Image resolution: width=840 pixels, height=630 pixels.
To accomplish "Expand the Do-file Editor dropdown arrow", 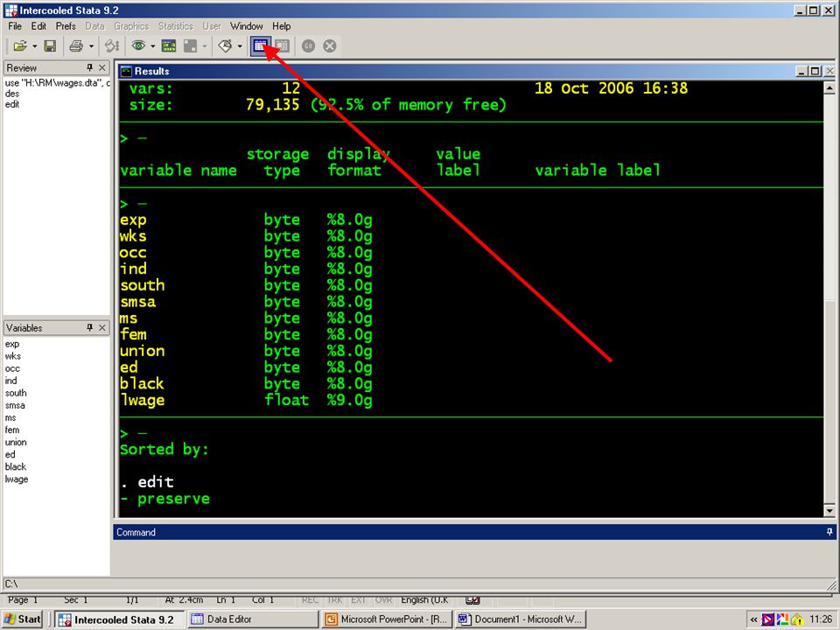I will 240,46.
